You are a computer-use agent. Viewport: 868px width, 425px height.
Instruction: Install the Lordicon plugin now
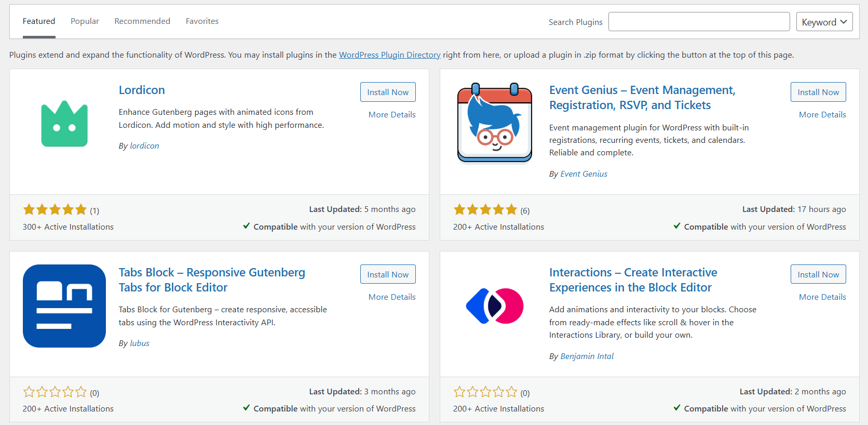coord(388,92)
